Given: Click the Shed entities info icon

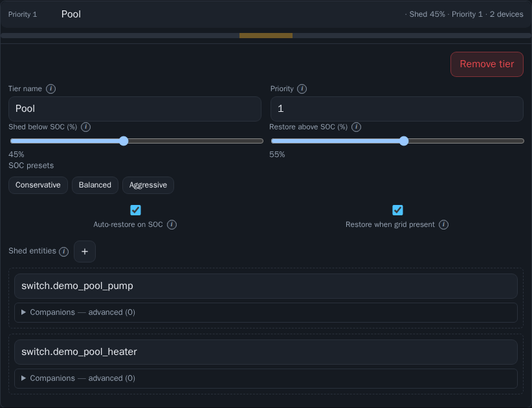Looking at the screenshot, I should coord(64,252).
